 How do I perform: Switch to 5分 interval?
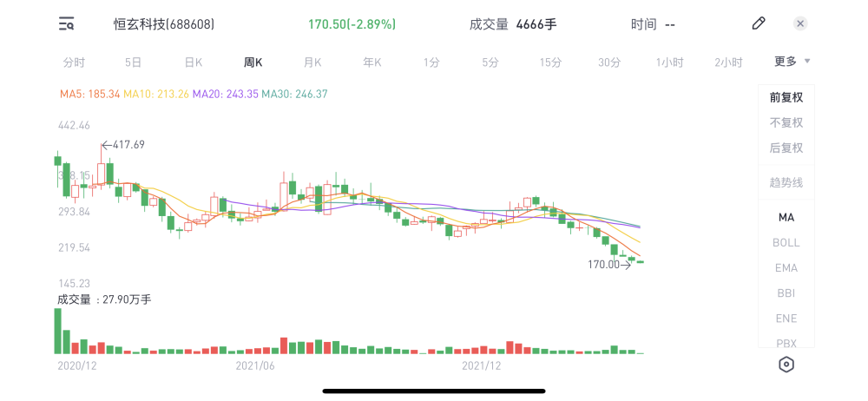coord(490,62)
